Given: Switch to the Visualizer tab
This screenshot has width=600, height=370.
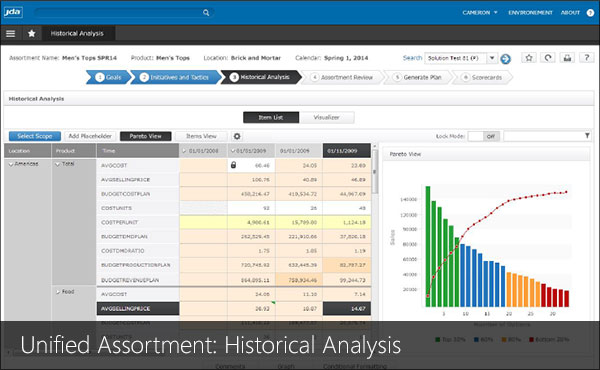Looking at the screenshot, I should tap(327, 117).
